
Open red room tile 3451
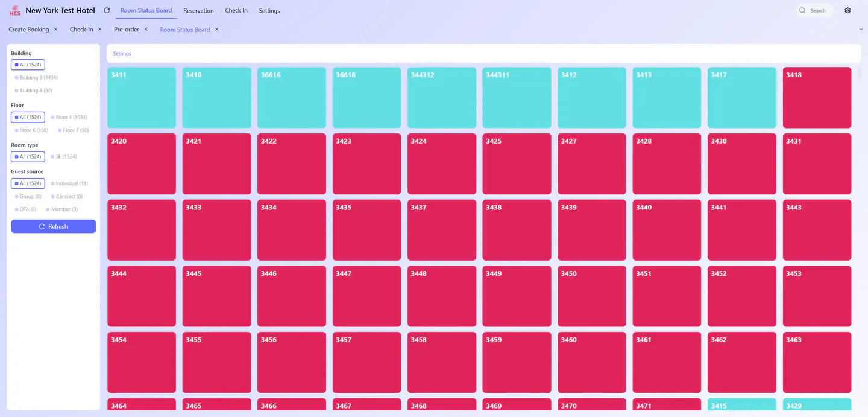[x=667, y=296]
